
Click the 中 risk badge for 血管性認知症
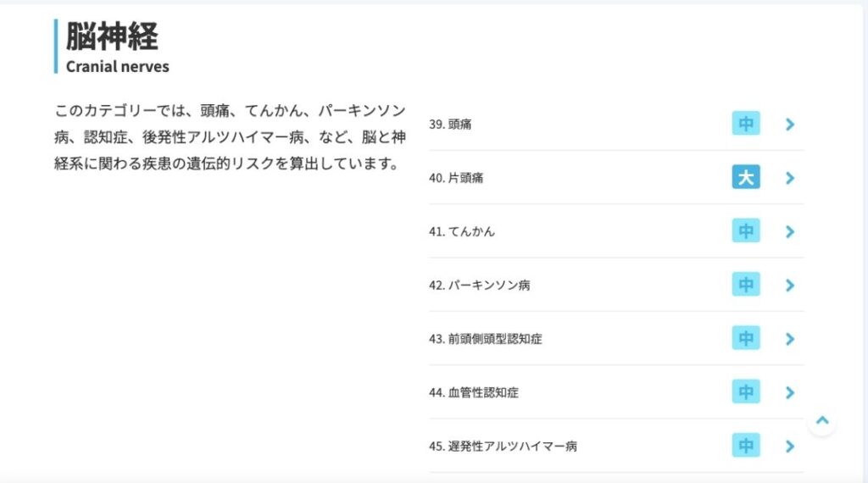(746, 392)
